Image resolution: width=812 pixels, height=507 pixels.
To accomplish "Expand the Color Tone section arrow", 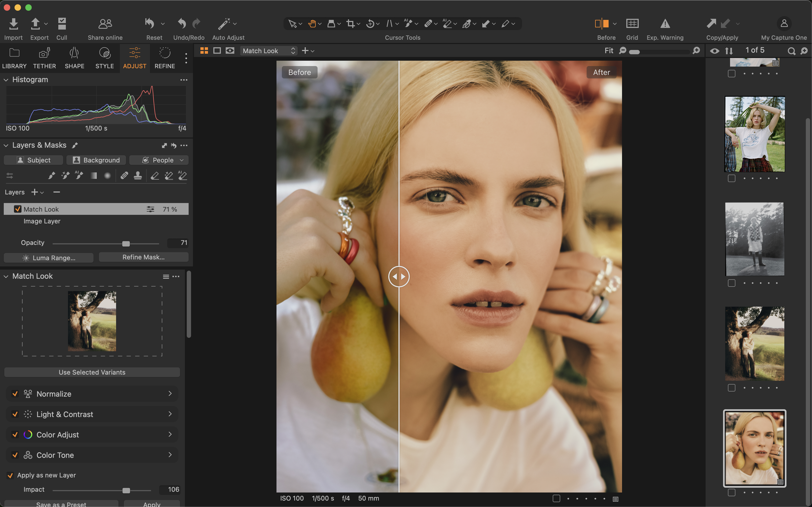I will pos(170,455).
